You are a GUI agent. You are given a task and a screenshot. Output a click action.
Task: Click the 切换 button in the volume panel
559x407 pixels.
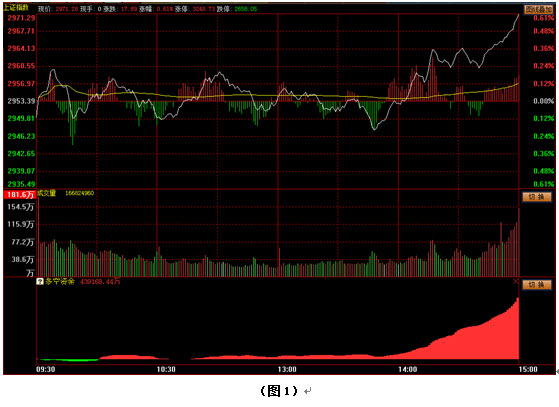pos(537,197)
